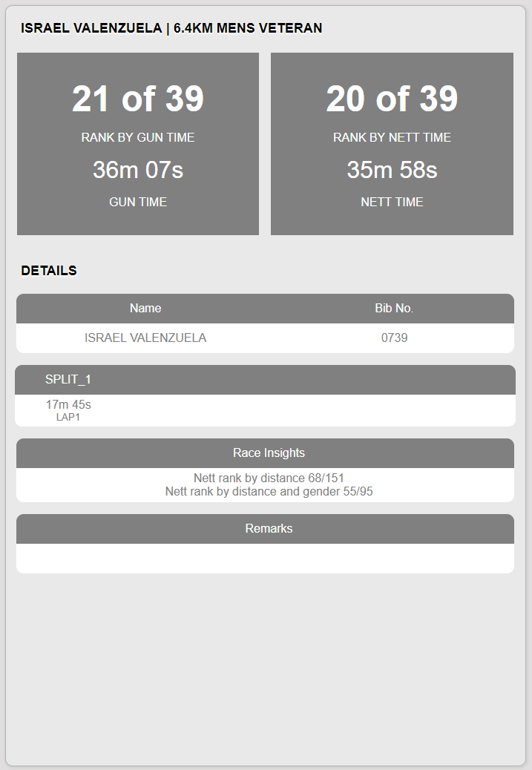The height and width of the screenshot is (770, 532).
Task: Select the 17m 45s LAP1 split time
Action: (68, 410)
